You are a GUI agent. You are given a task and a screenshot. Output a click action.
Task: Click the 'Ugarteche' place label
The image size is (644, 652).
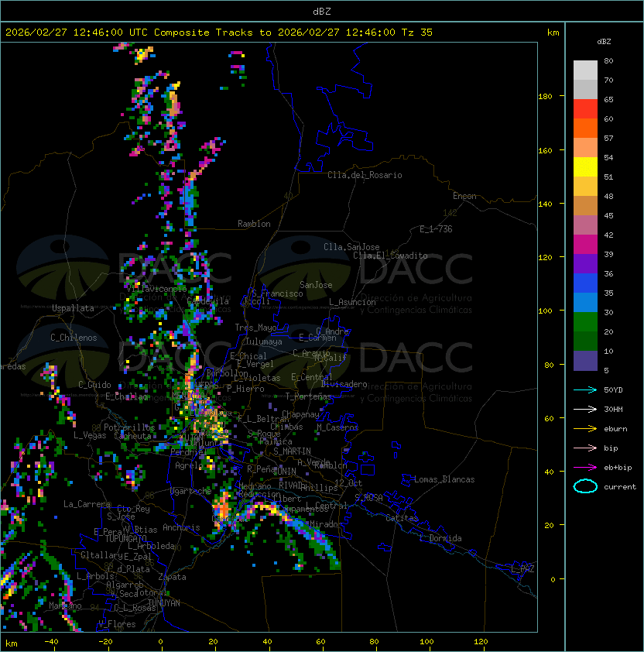[191, 491]
